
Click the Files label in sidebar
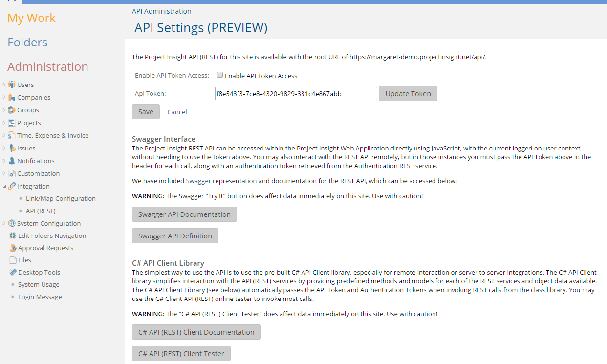point(24,260)
